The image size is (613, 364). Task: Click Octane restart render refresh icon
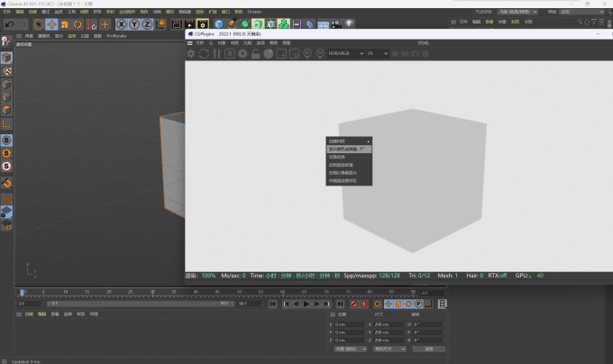pyautogui.click(x=204, y=53)
